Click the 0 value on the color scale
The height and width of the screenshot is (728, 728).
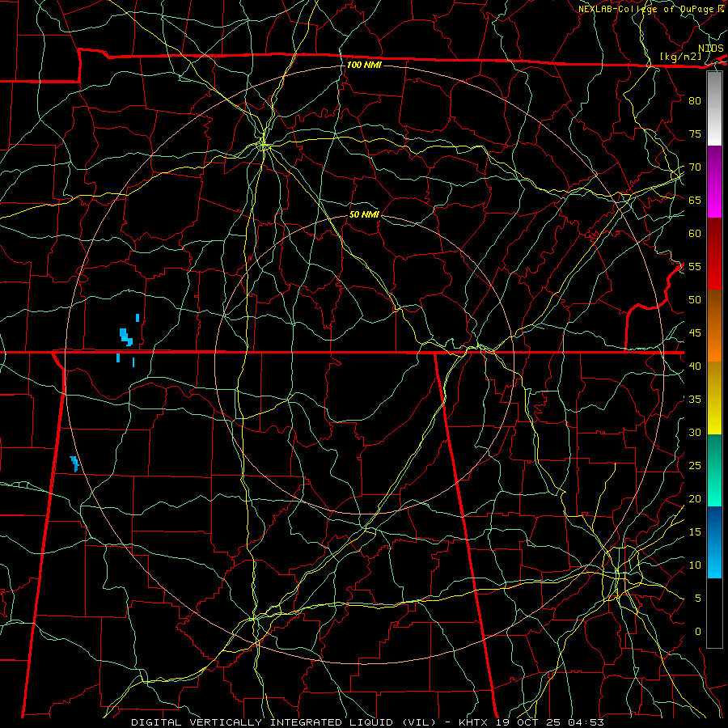tap(698, 632)
